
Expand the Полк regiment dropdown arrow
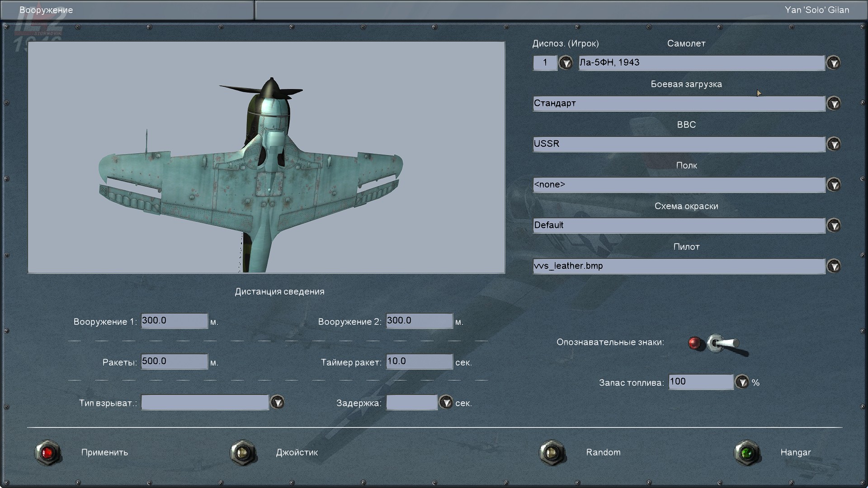point(833,185)
